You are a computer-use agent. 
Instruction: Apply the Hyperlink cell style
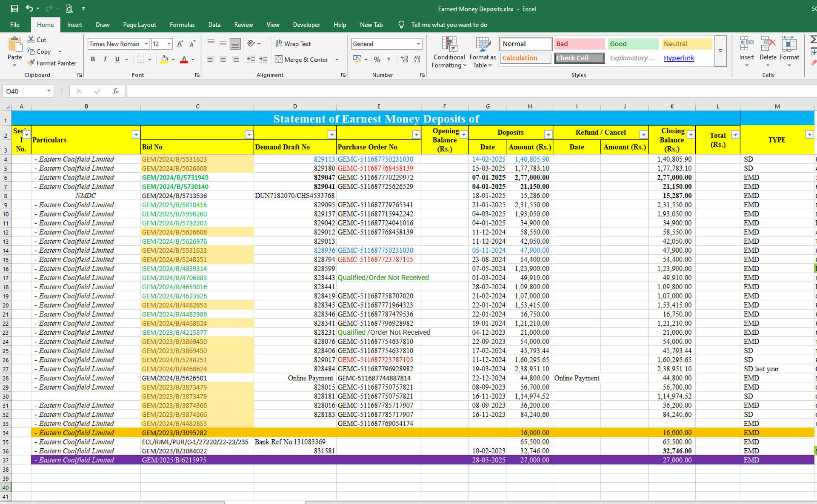coord(679,58)
